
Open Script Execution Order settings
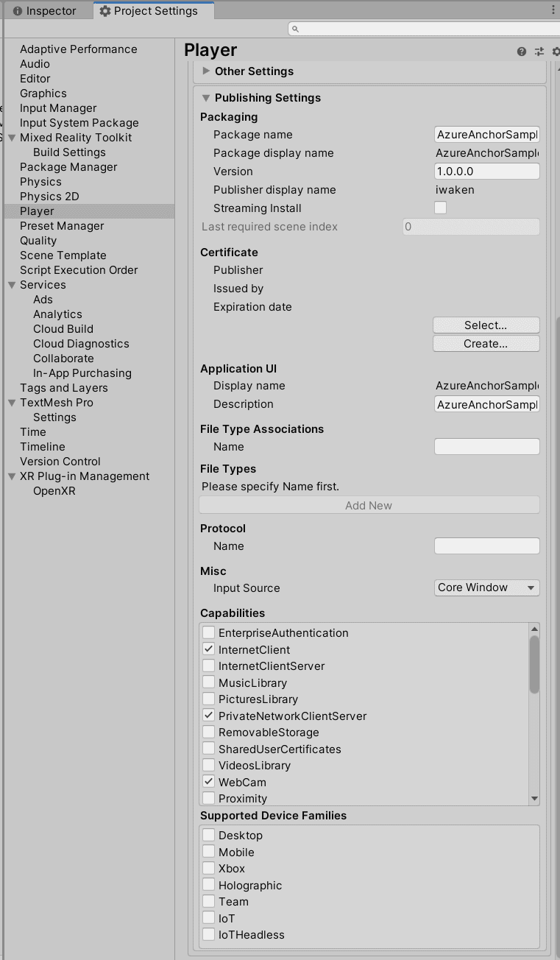79,270
